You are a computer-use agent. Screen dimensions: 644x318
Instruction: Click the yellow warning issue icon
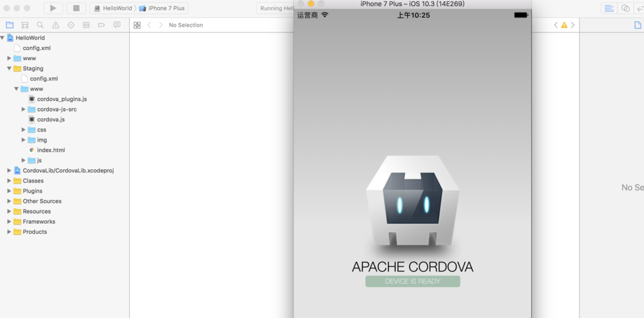564,25
